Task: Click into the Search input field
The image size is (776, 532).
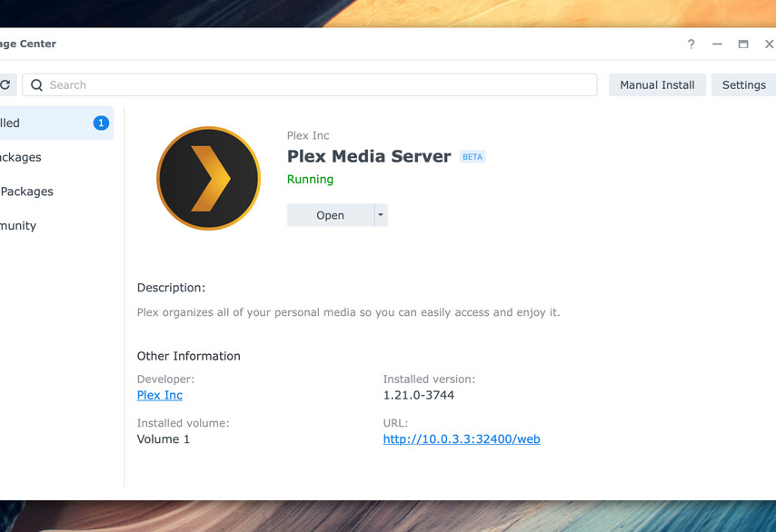Action: 310,85
